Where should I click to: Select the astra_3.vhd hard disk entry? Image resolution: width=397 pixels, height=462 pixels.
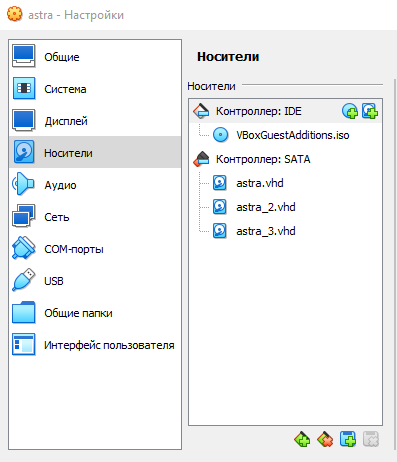click(285, 231)
